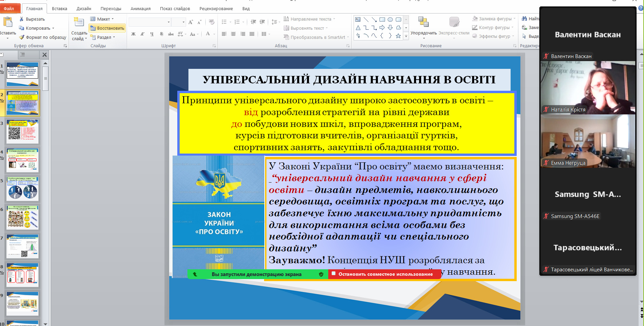
Task: Close the slide thumbnails pane
Action: pos(44,55)
